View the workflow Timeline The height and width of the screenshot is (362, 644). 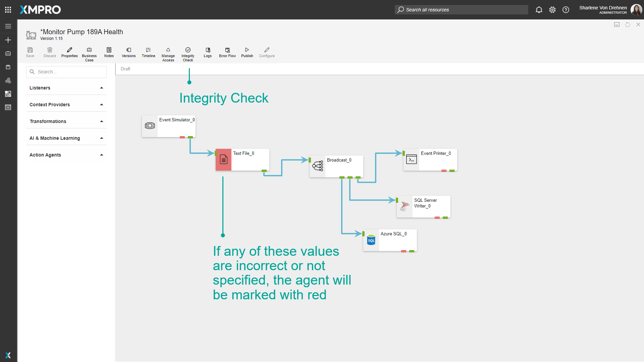pos(148,53)
